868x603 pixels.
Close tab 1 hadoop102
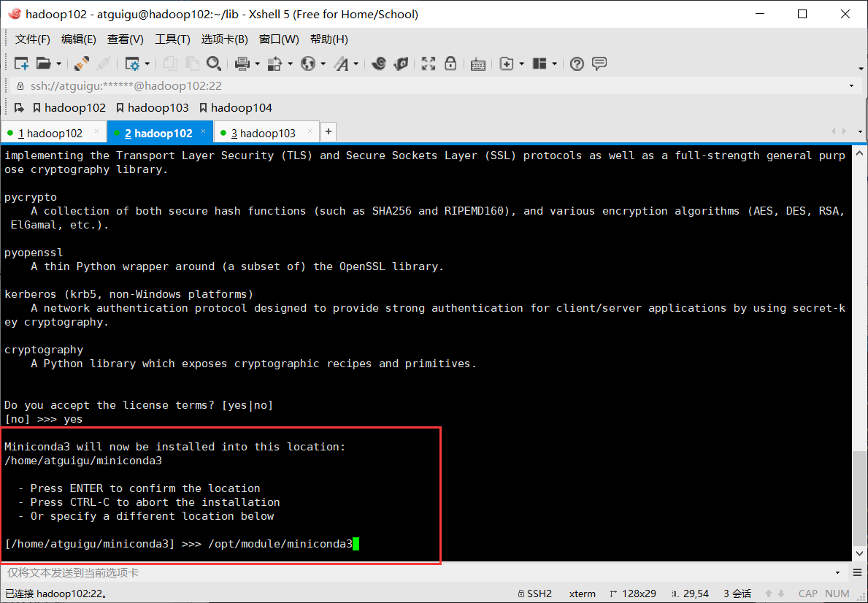[96, 132]
